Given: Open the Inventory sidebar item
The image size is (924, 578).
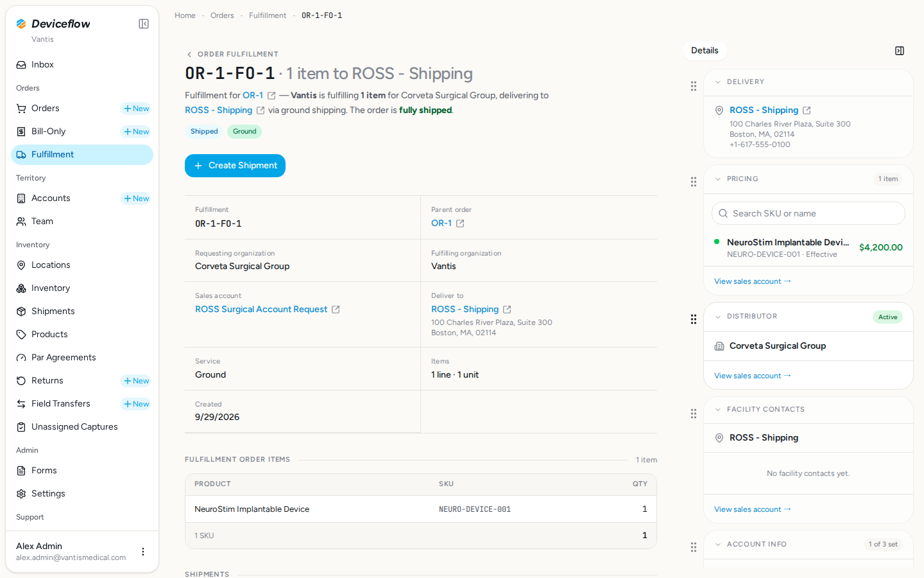Looking at the screenshot, I should [82, 288].
